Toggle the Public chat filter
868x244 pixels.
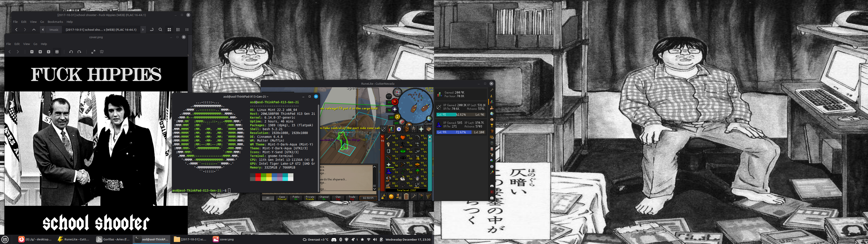pyautogui.click(x=296, y=198)
